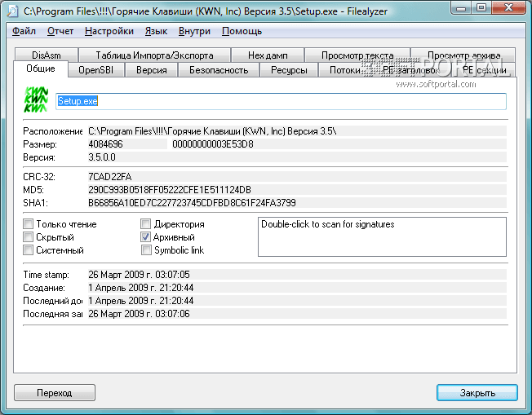532x415 pixels.
Task: Click the SHA1 hash value
Action: coord(297,203)
